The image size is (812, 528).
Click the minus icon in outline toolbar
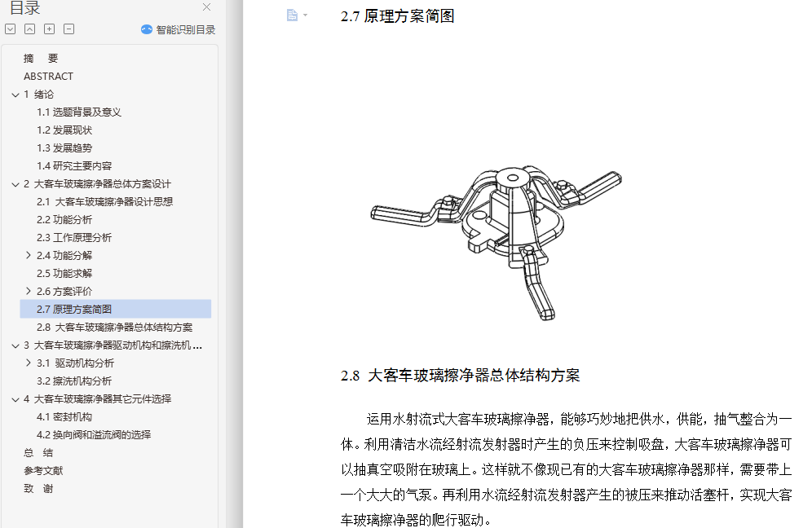pyautogui.click(x=68, y=29)
